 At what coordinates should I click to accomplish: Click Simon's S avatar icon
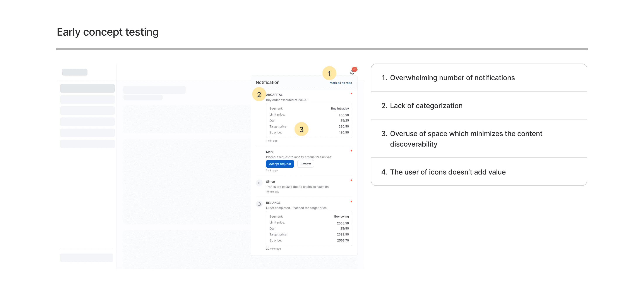point(259,183)
